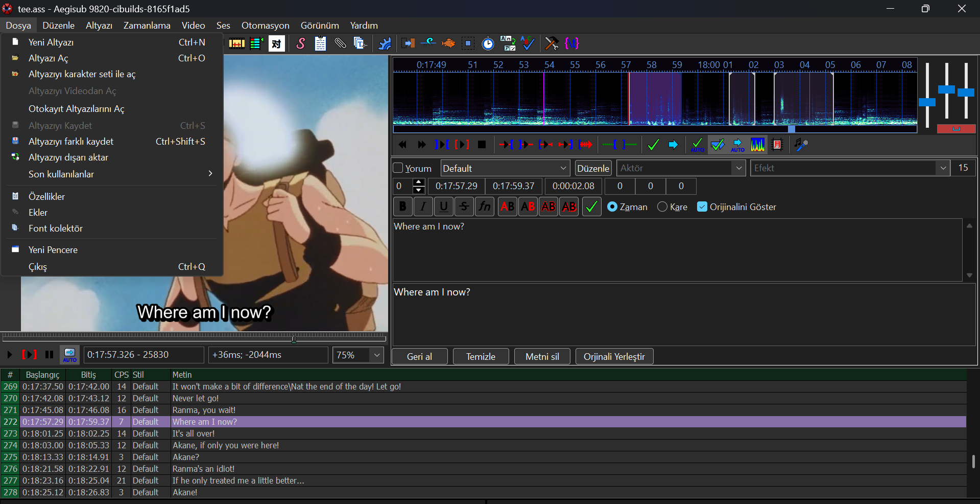The height and width of the screenshot is (504, 980).
Task: Open the Default style dropdown
Action: click(505, 168)
